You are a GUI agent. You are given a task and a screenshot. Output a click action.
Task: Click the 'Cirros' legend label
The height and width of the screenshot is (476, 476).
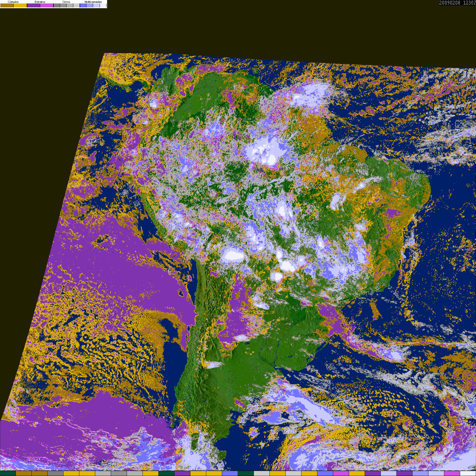pos(66,2)
